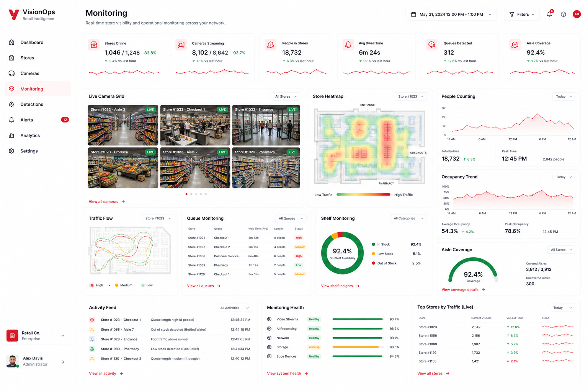Click View coverage details link
The width and height of the screenshot is (588, 392).
[x=463, y=290]
